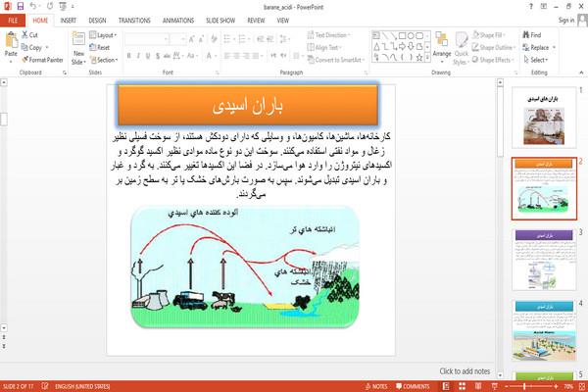
Task: Click the Copy button
Action: click(x=32, y=48)
